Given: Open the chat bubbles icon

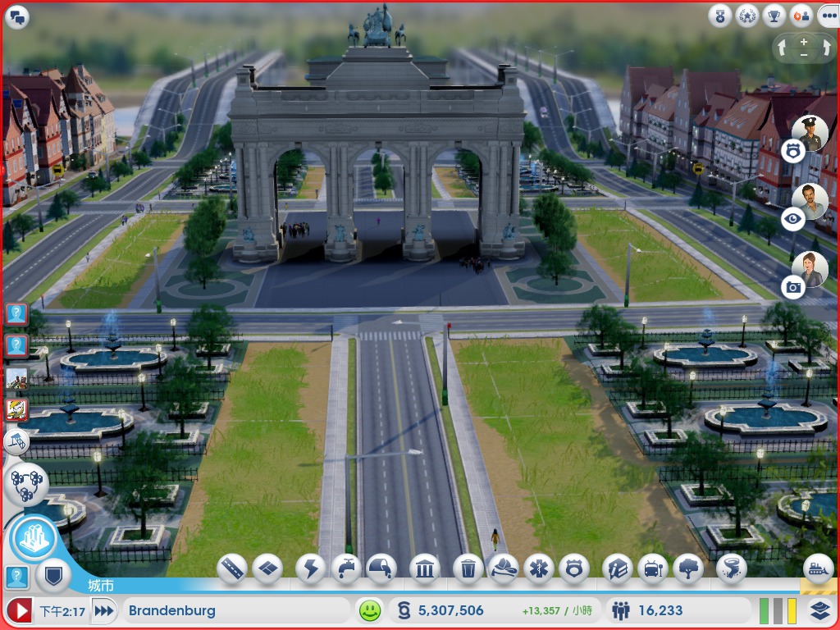Looking at the screenshot, I should pyautogui.click(x=16, y=17).
